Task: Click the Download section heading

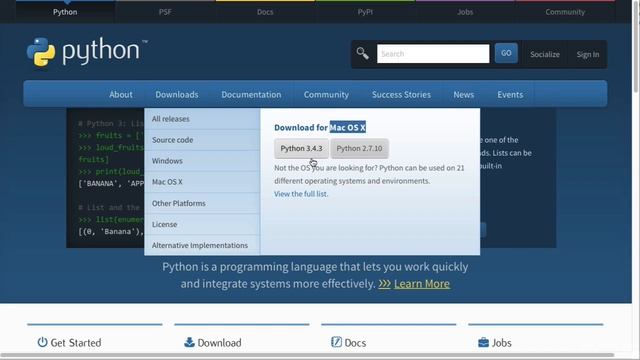Action: (x=219, y=343)
